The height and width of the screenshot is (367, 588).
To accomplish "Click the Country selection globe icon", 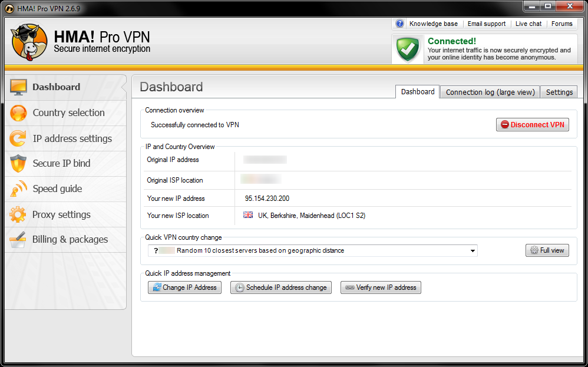I will 19,113.
